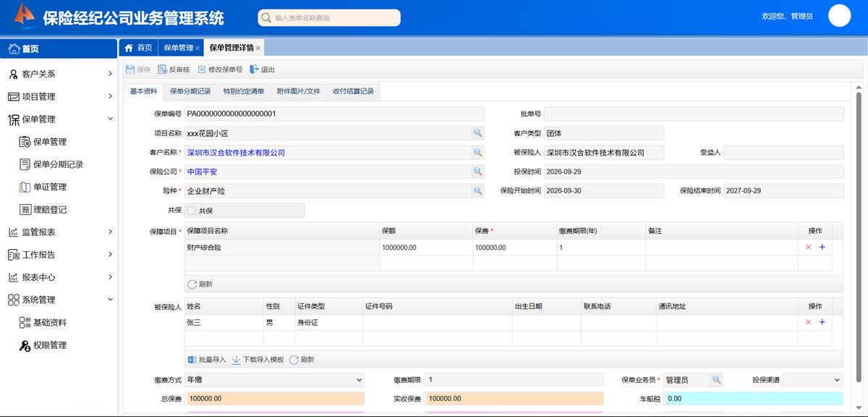This screenshot has width=868, height=417.
Task: Open the user avatar circle
Action: point(839,15)
